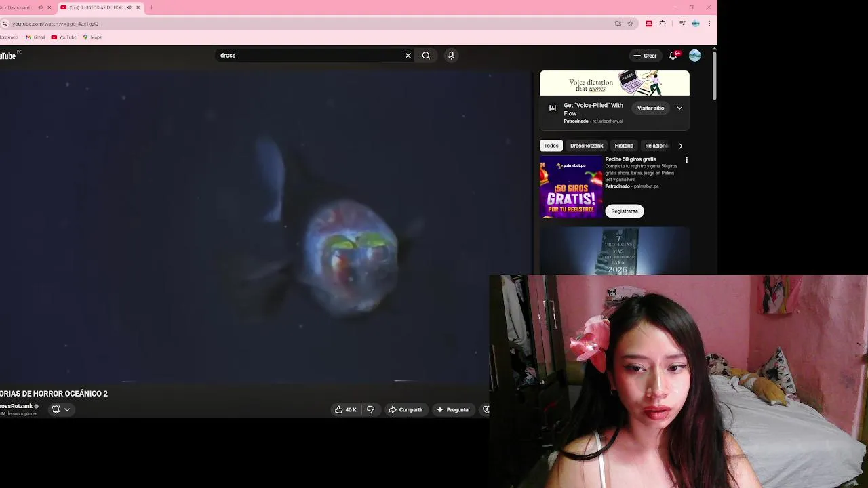
Task: Open the DrossRotzank channel link
Action: tap(16, 406)
